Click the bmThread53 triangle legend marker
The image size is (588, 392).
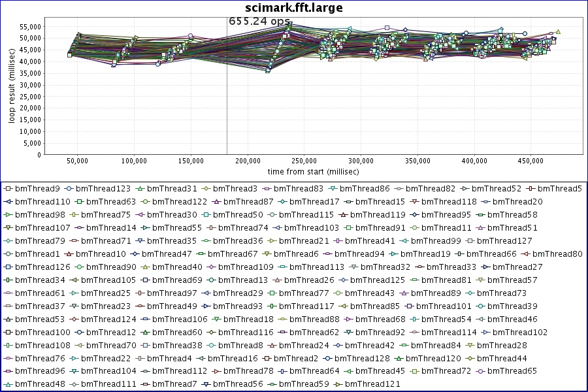point(8,319)
